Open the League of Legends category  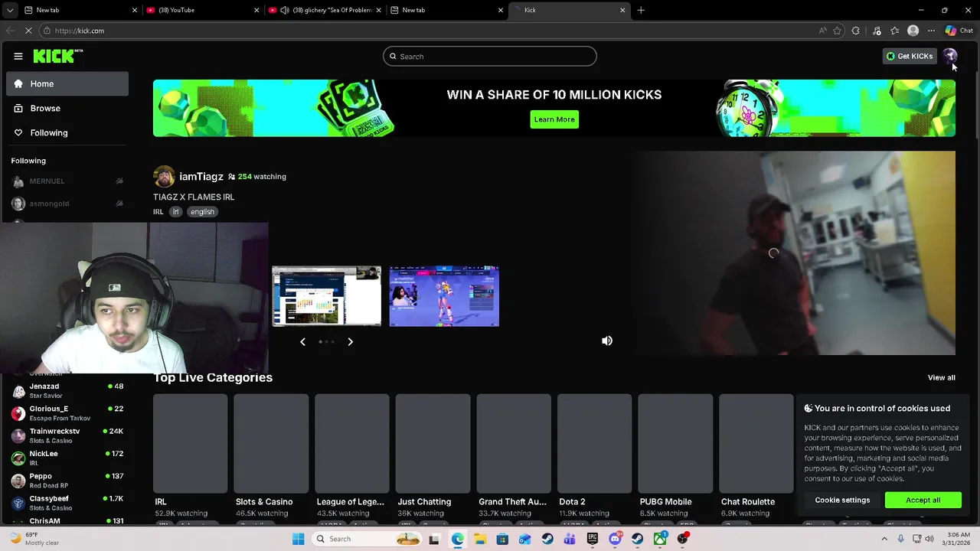click(352, 443)
